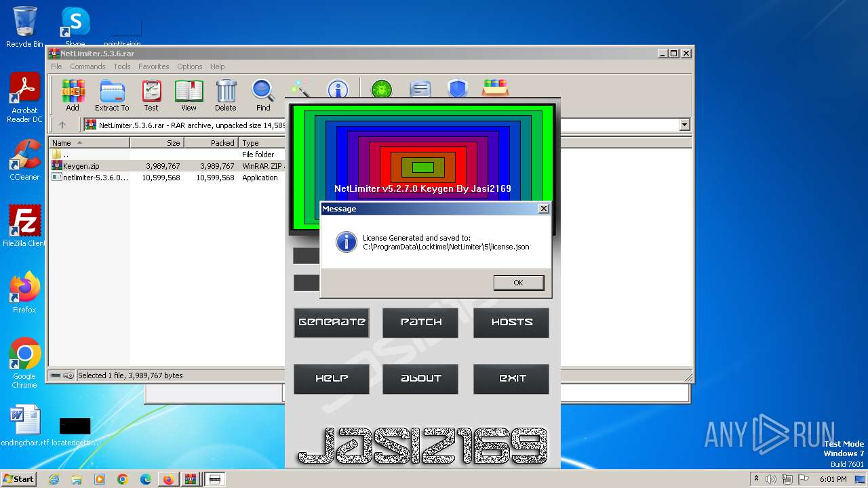The width and height of the screenshot is (868, 488).
Task: Click the Wizard wand toolbar icon
Action: pos(300,89)
